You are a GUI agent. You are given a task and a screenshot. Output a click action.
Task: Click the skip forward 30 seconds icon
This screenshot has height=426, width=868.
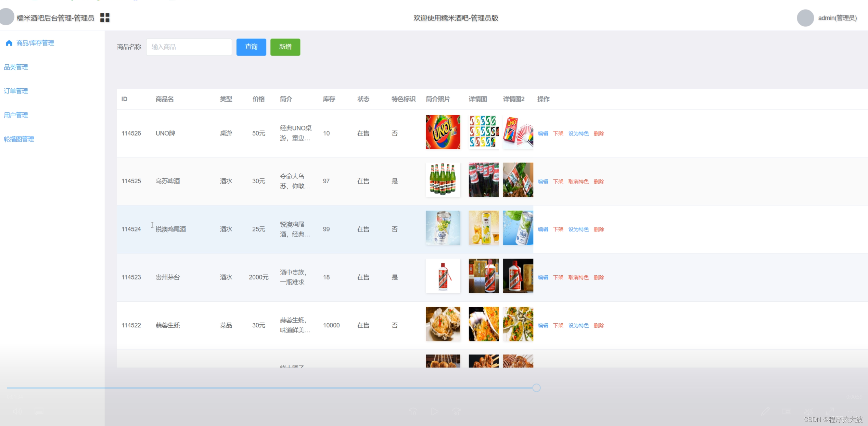(x=456, y=411)
